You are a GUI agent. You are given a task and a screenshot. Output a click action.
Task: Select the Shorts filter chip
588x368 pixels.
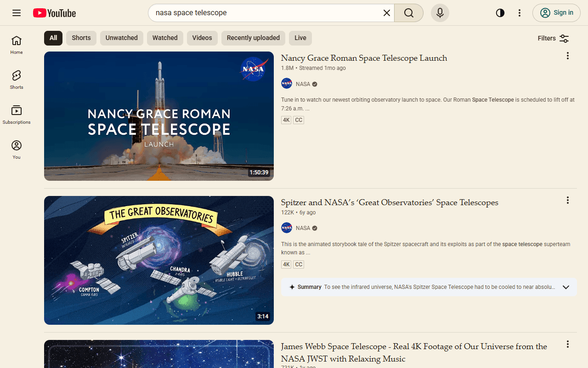pyautogui.click(x=81, y=38)
